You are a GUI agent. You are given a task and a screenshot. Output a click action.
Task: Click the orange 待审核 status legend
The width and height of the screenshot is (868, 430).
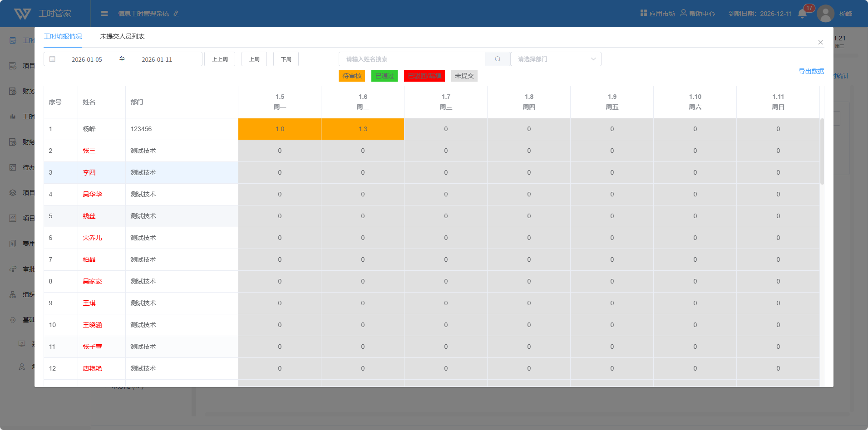click(x=352, y=76)
